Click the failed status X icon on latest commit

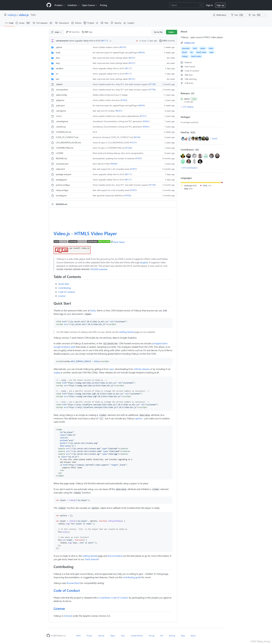click(x=137, y=41)
